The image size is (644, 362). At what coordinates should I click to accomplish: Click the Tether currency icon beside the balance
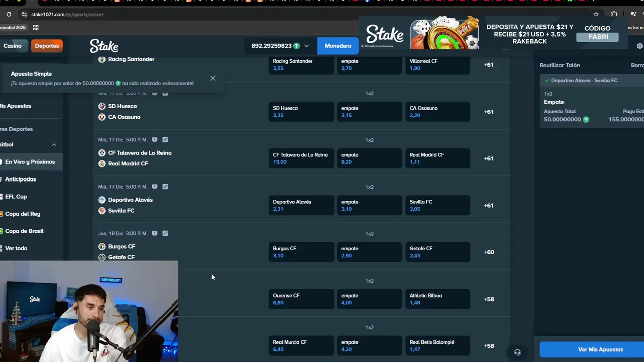[297, 46]
